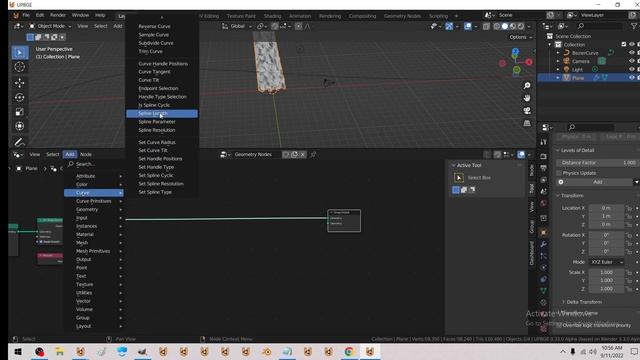Open the Render properties tab icon
Image resolution: width=640 pixels, height=360 pixels.
[543, 156]
